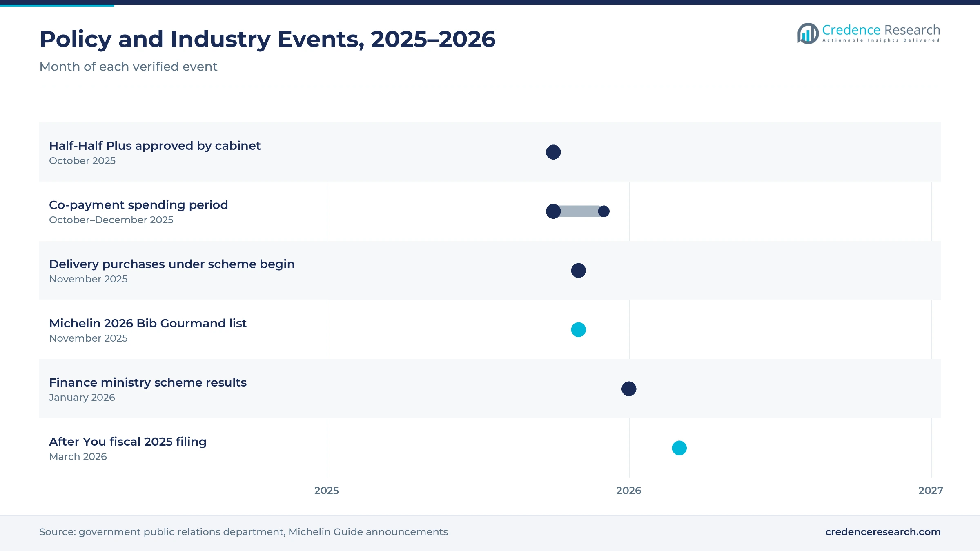Select the cyan After You filing marker
Screen dimensions: 980x551
click(679, 448)
